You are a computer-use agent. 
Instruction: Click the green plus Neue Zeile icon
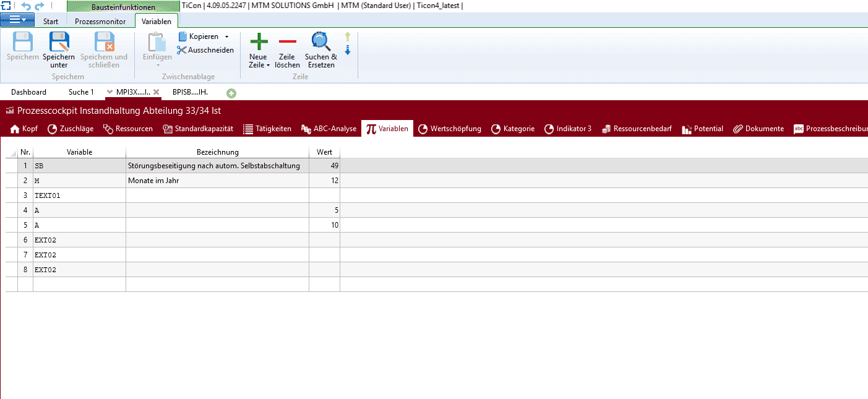[259, 41]
